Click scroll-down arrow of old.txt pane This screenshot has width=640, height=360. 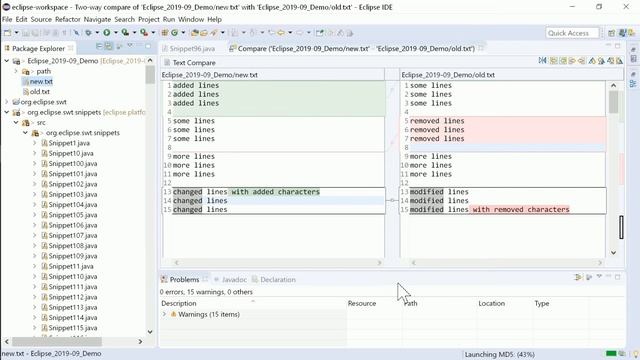(x=613, y=253)
